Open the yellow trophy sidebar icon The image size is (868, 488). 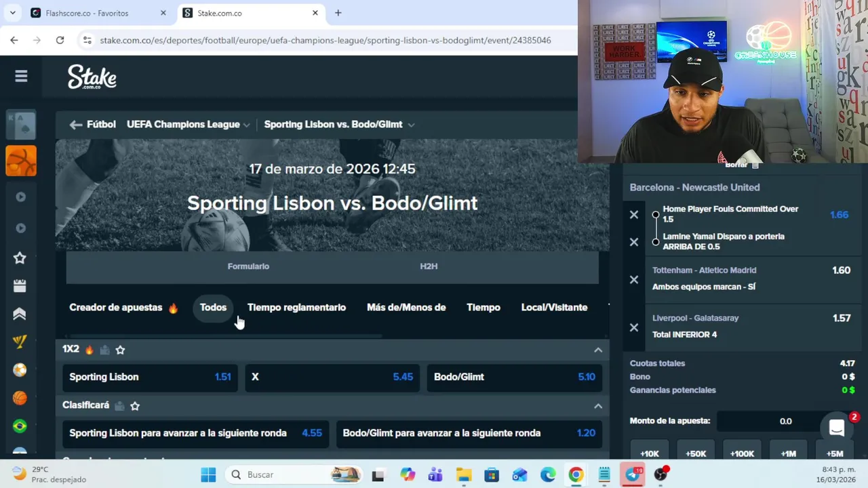coord(20,342)
